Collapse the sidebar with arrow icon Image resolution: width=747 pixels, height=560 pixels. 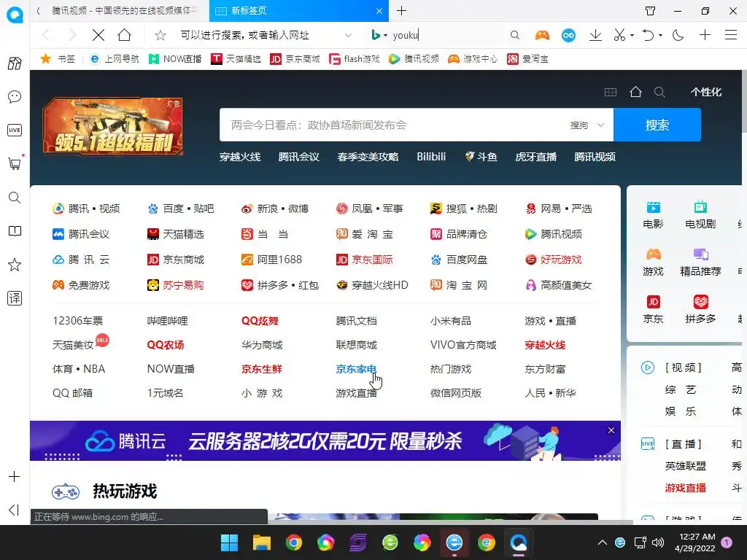tap(14, 510)
